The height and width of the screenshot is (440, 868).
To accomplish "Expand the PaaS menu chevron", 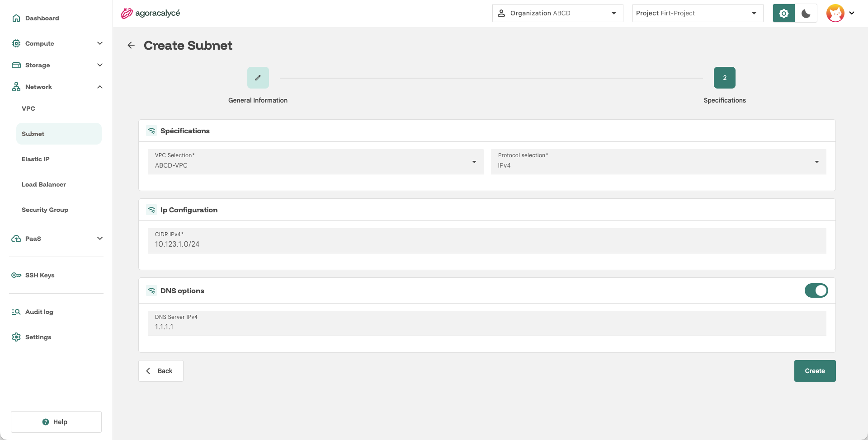I will point(100,239).
